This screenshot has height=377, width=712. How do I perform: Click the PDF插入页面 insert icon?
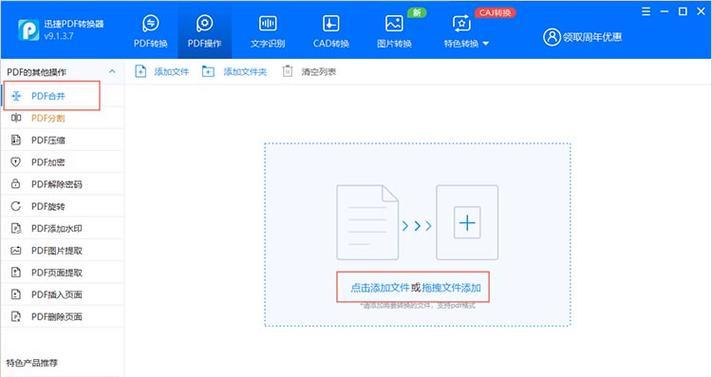tap(16, 294)
